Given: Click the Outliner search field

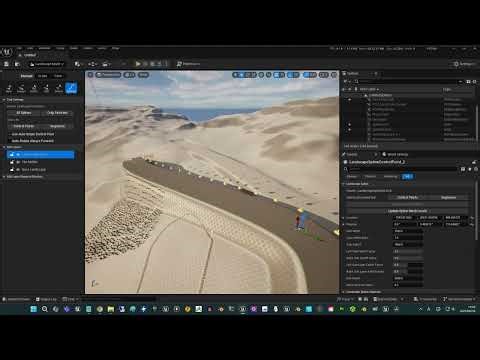Looking at the screenshot, I should click(408, 82).
